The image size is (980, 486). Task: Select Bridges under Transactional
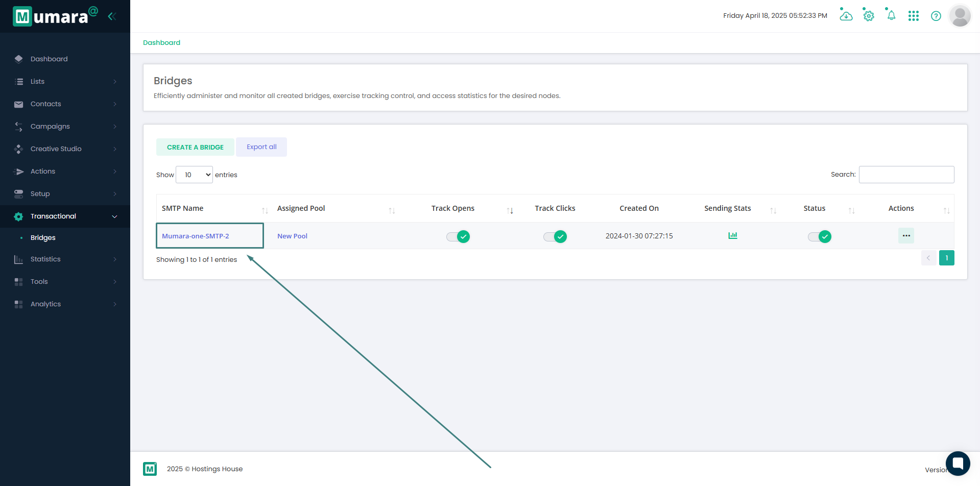coord(43,237)
